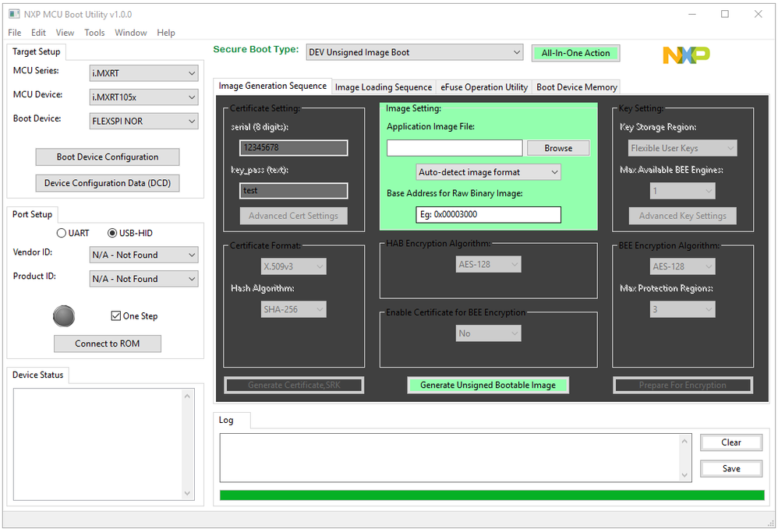This screenshot has width=778, height=532.
Task: Click the round connection status LED indicator
Action: pyautogui.click(x=64, y=316)
